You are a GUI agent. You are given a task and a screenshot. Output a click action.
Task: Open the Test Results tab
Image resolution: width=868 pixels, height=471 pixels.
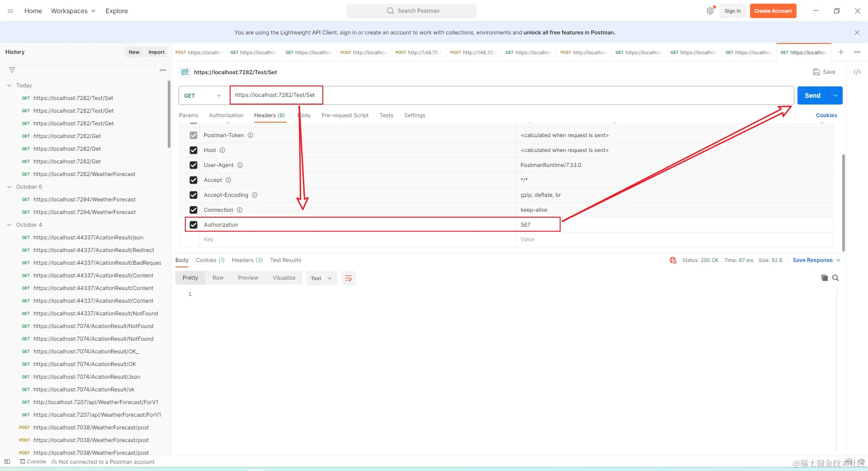click(x=286, y=260)
